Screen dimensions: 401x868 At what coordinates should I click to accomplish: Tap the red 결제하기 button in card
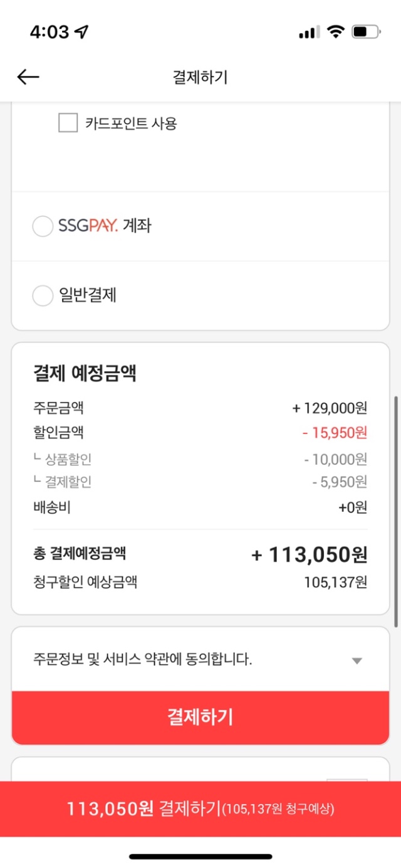tap(200, 717)
